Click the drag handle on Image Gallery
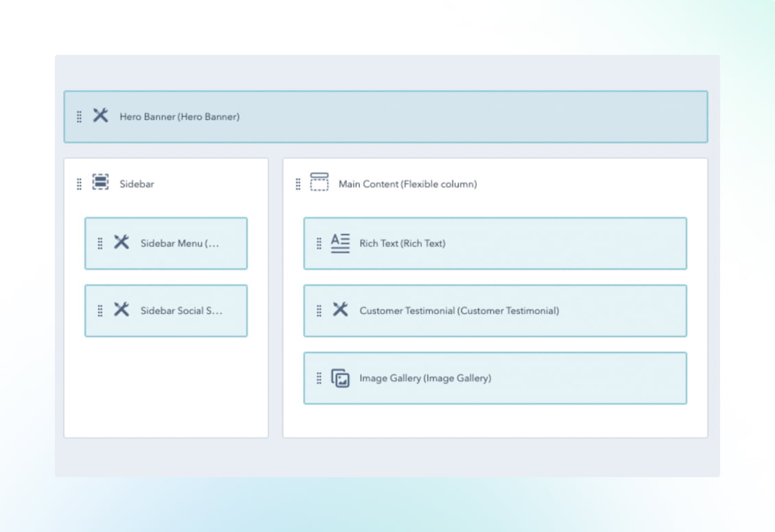Screen dimensions: 775x532 [x=318, y=378]
